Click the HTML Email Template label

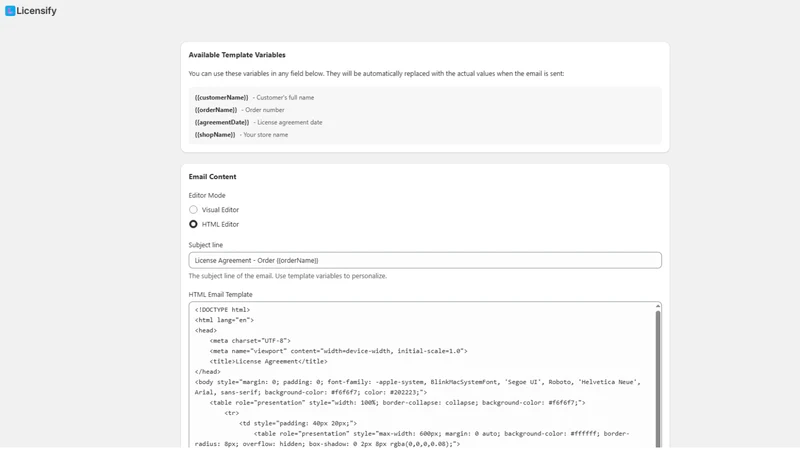(x=220, y=294)
